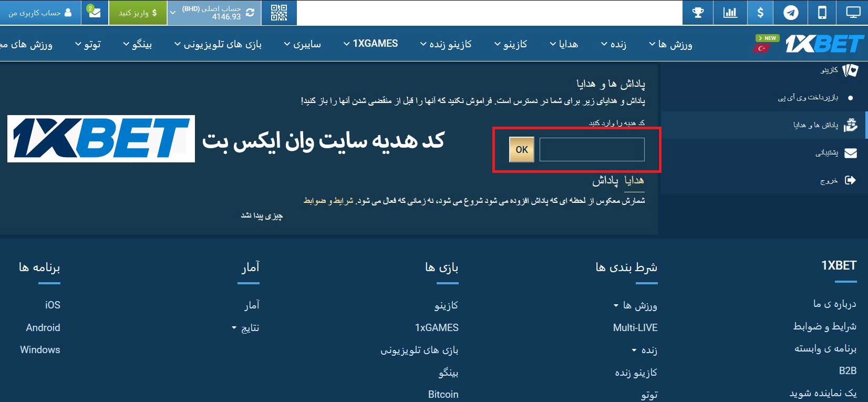Screen dimensions: 868x402
Task: Open the Multi-LIVE footer link
Action: (635, 327)
